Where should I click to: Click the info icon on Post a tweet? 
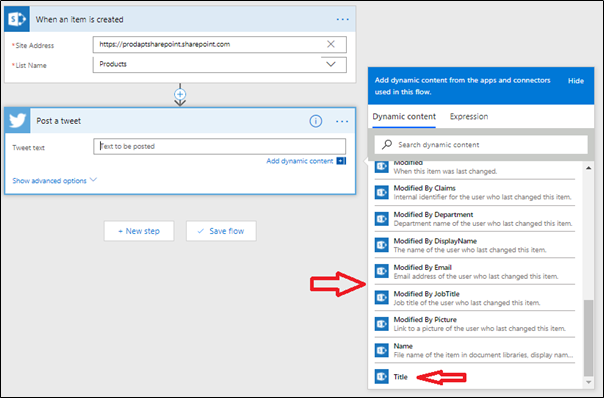click(x=315, y=121)
